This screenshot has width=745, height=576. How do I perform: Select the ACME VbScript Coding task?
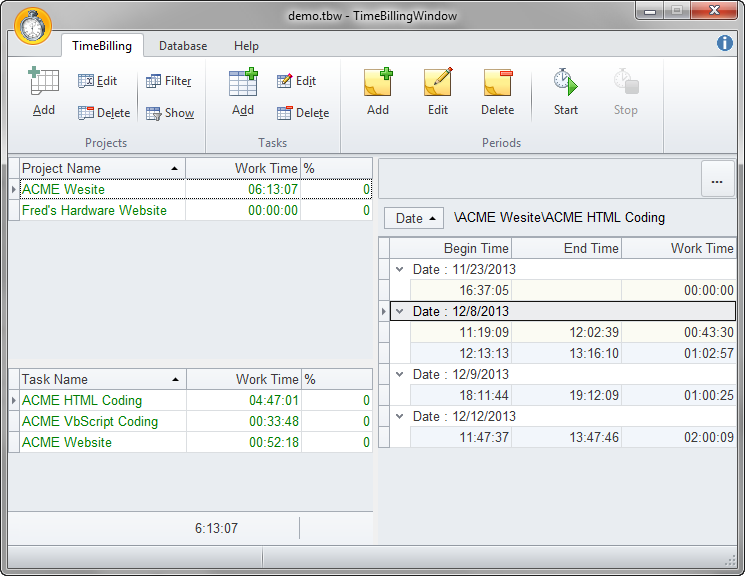click(x=90, y=422)
